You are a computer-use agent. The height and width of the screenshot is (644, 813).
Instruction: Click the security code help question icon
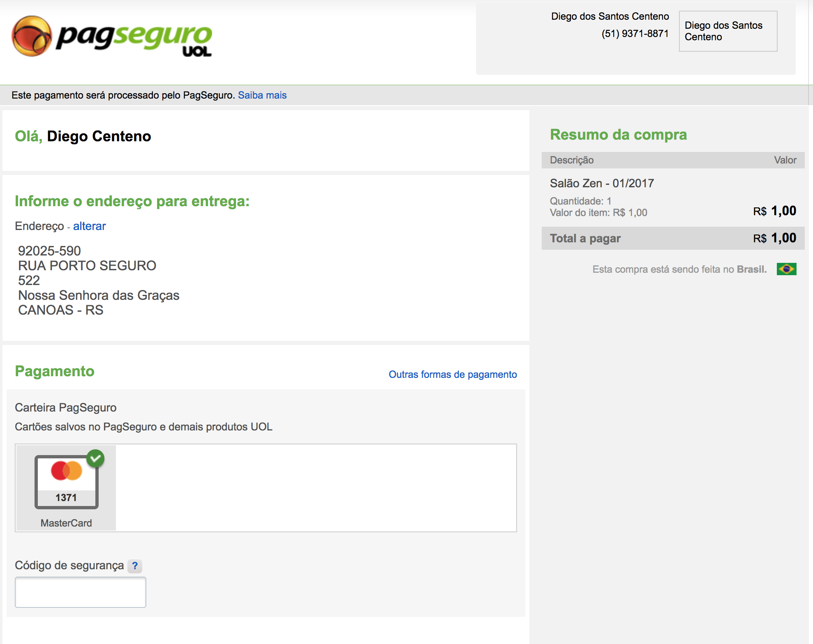[x=134, y=566]
